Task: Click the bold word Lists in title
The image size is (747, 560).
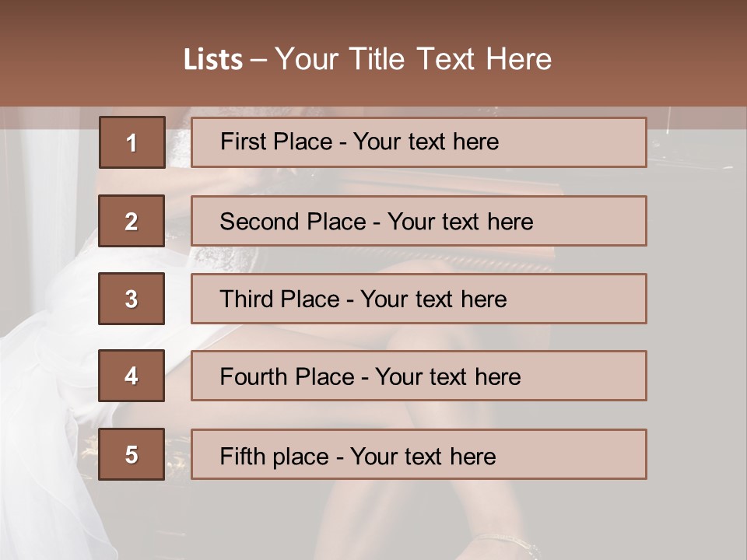Action: (x=212, y=60)
